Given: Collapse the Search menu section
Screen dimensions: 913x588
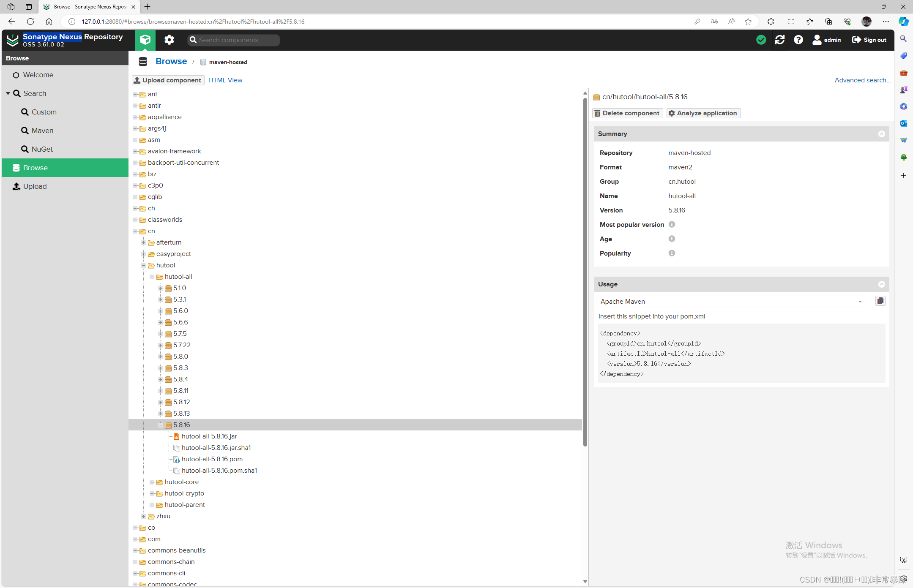Looking at the screenshot, I should click(8, 93).
